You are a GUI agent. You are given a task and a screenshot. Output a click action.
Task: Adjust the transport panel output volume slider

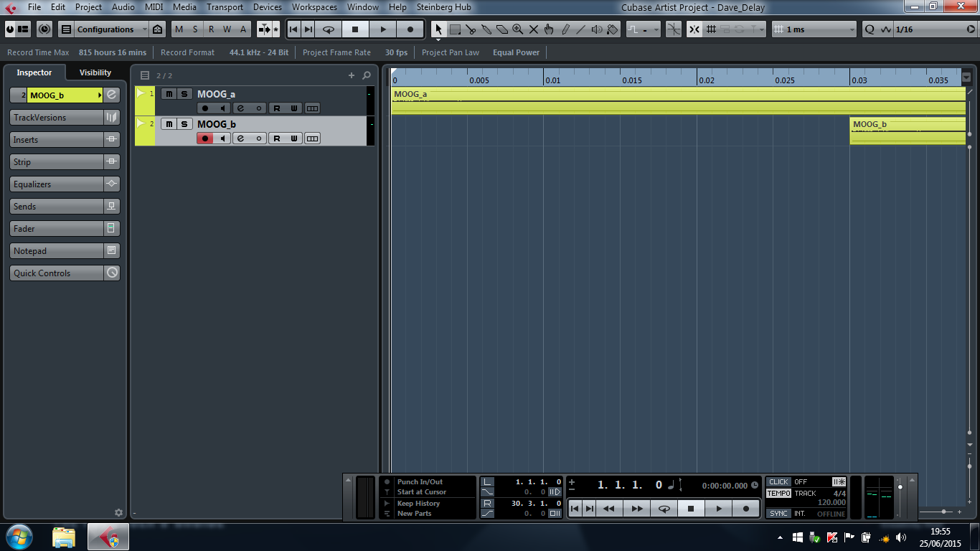[901, 489]
